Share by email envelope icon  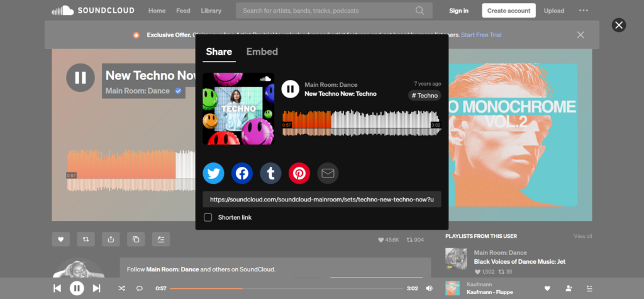coord(328,173)
